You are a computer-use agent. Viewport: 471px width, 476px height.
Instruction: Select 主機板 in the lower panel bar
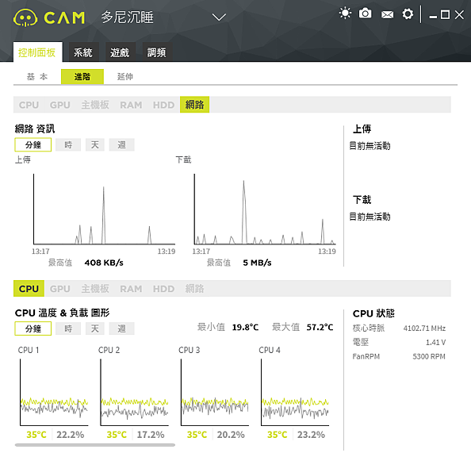pyautogui.click(x=95, y=289)
